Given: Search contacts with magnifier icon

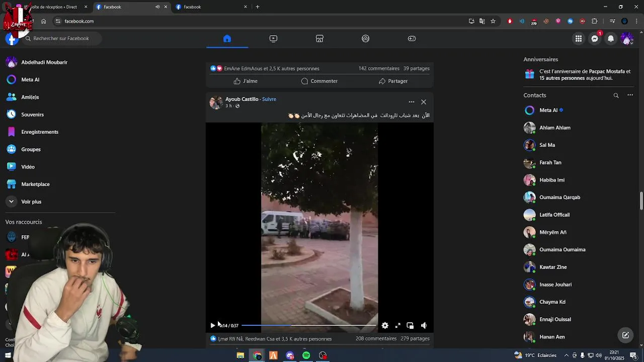Looking at the screenshot, I should [616, 95].
